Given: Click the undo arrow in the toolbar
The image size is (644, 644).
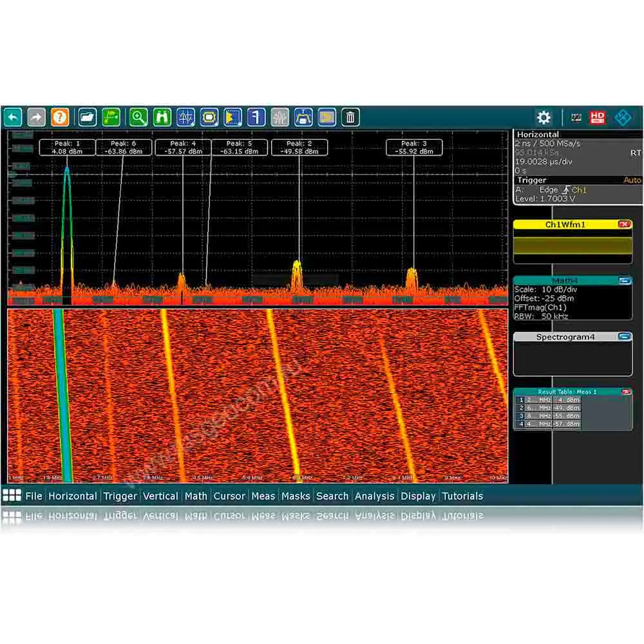Looking at the screenshot, I should pos(13,117).
